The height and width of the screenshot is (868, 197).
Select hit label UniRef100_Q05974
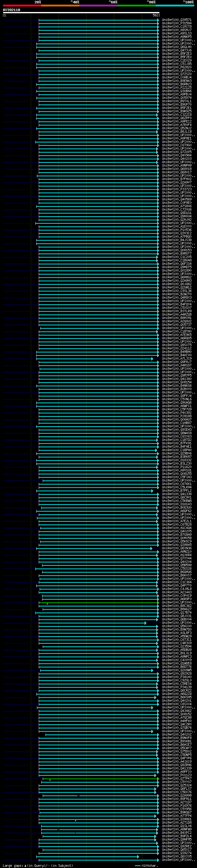(x=176, y=98)
